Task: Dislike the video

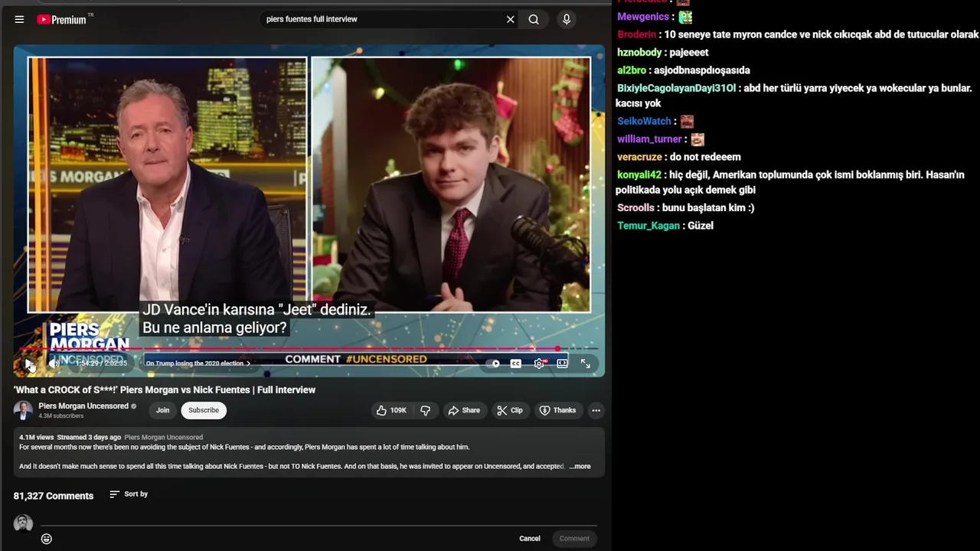Action: pyautogui.click(x=425, y=410)
